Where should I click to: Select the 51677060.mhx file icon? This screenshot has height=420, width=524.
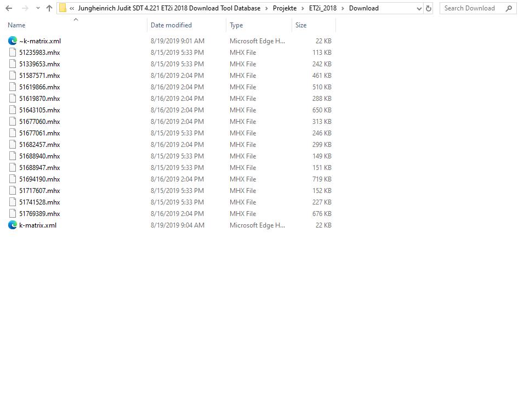point(13,121)
